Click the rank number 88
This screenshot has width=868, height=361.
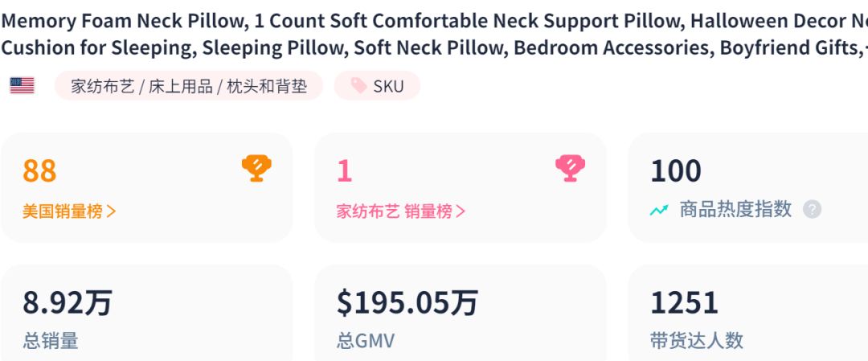coord(40,170)
